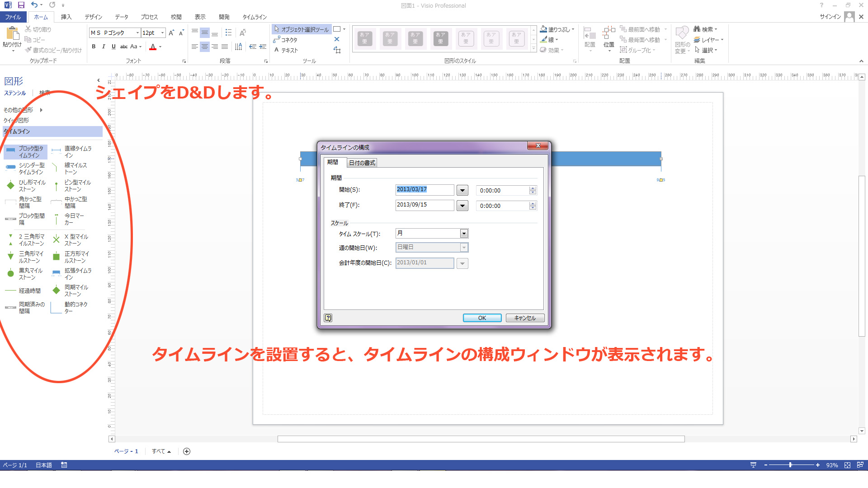Switch to the Data (データ) tab
The image size is (868, 488).
pyautogui.click(x=121, y=17)
